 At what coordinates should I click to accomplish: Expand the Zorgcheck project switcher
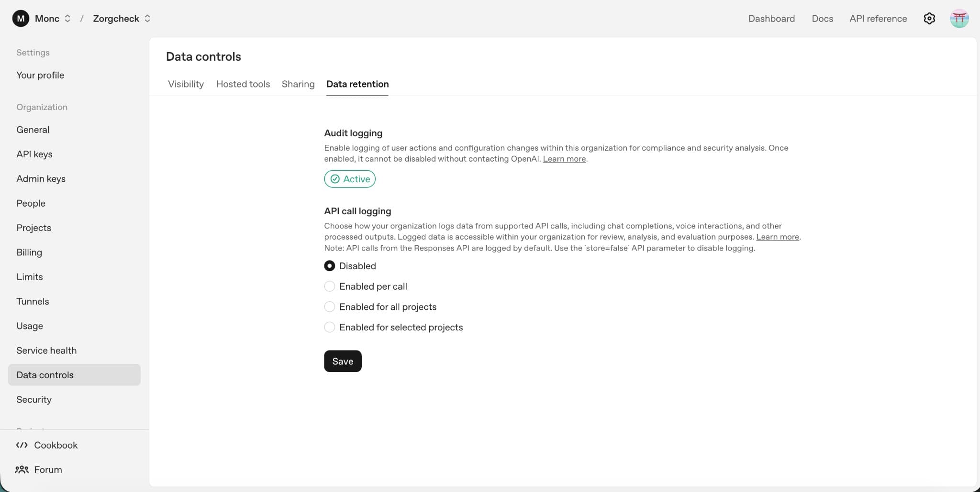point(147,19)
